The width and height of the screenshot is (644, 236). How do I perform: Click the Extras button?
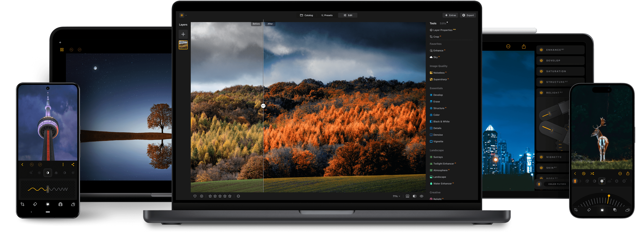coord(450,15)
